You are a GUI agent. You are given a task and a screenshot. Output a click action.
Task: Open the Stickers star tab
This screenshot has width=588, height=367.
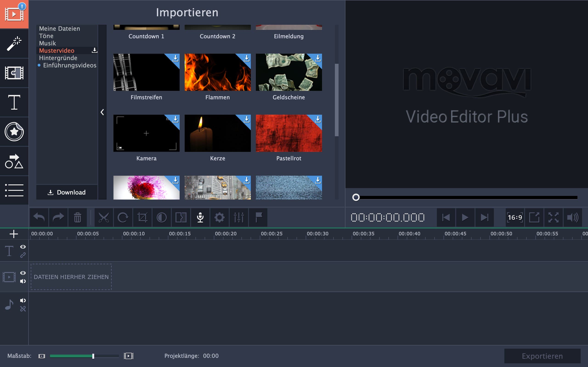pyautogui.click(x=14, y=132)
